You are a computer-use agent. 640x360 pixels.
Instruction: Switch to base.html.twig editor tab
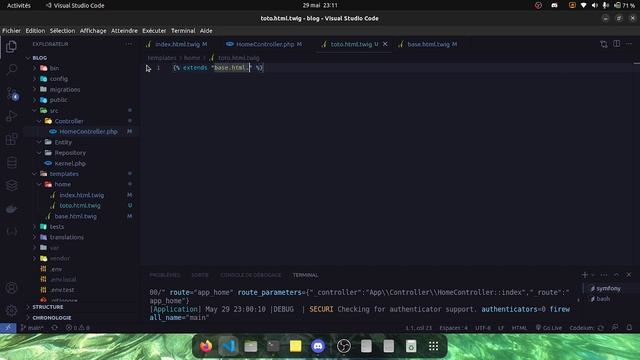coord(428,44)
